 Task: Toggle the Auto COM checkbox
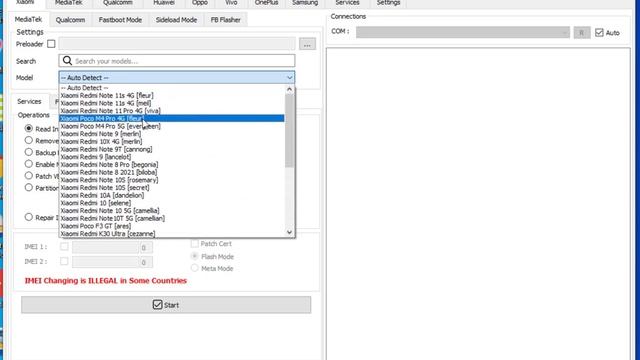(599, 32)
